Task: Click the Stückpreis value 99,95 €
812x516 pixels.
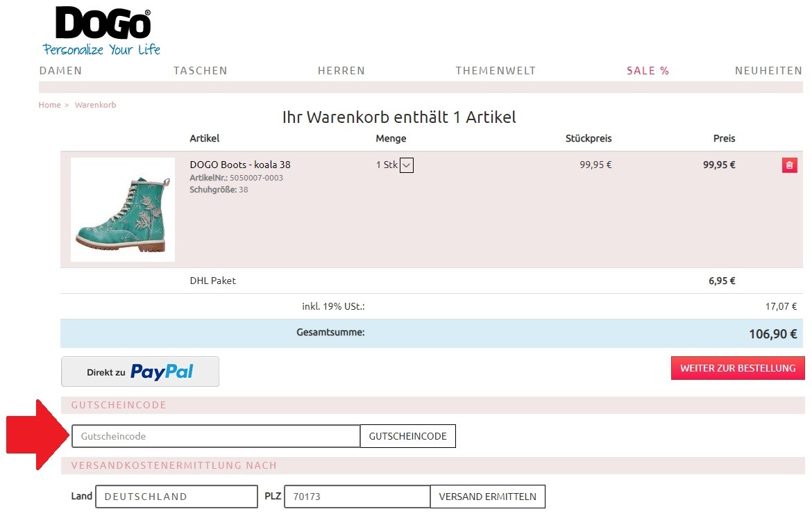Action: [x=595, y=165]
